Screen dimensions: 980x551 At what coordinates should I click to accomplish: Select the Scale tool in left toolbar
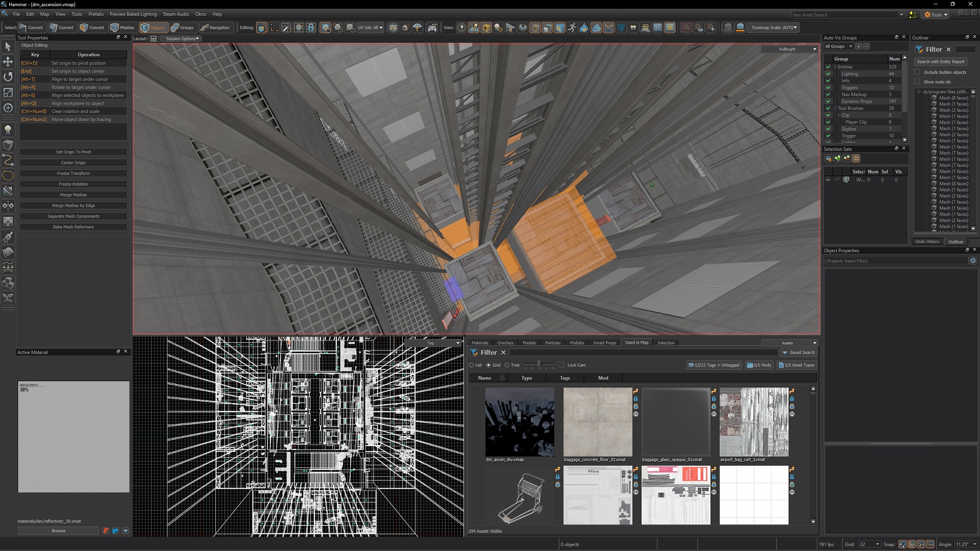8,92
